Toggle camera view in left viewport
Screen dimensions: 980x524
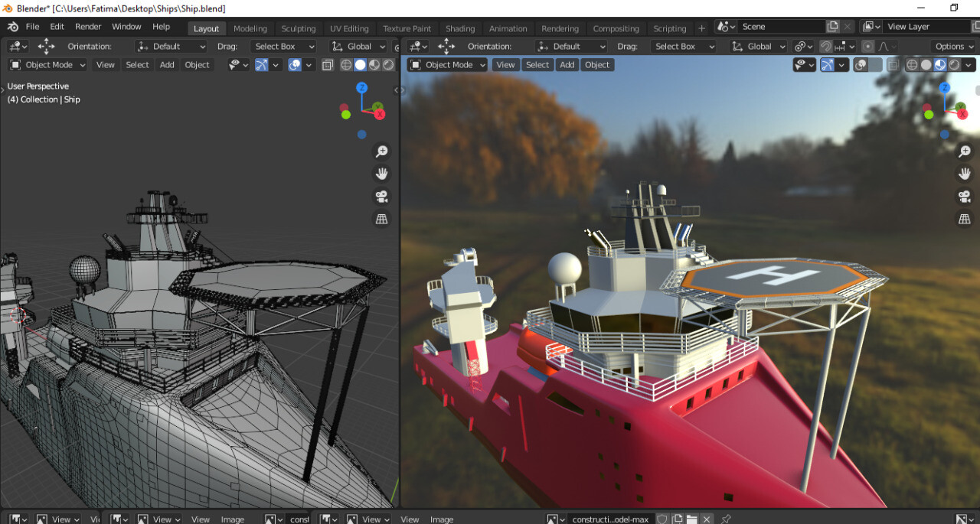pyautogui.click(x=381, y=197)
